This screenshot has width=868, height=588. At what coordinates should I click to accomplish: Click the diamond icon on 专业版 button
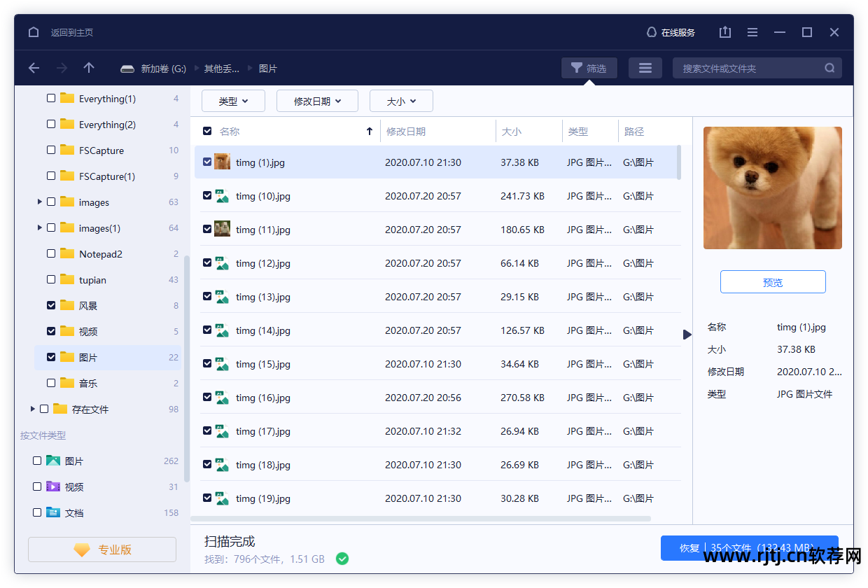82,549
